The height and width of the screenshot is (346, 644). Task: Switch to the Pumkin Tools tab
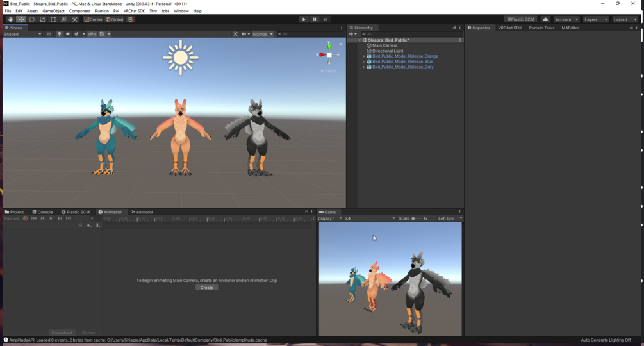pyautogui.click(x=541, y=28)
